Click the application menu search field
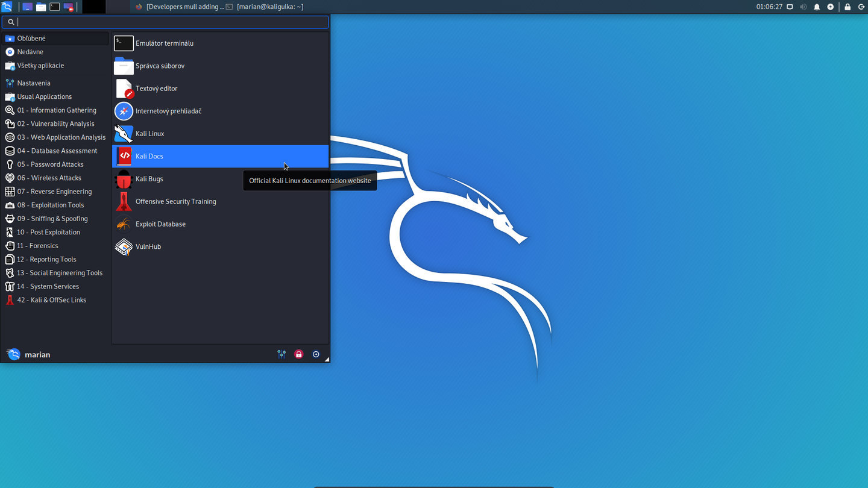Viewport: 868px width, 488px height. (165, 22)
